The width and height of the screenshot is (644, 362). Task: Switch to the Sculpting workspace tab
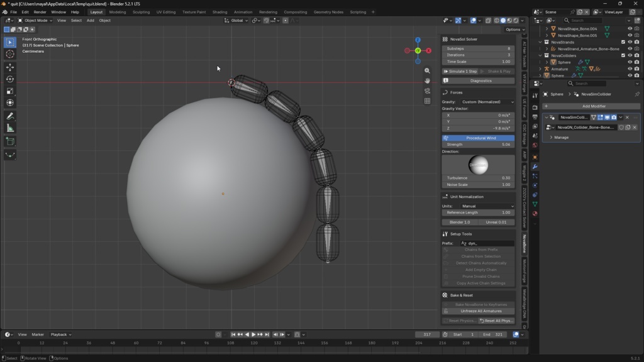coord(141,12)
